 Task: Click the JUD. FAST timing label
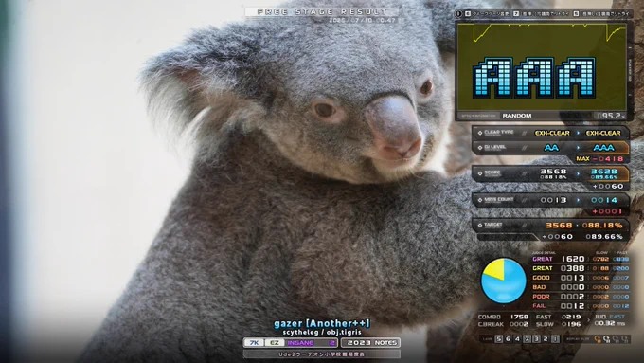pos(610,317)
